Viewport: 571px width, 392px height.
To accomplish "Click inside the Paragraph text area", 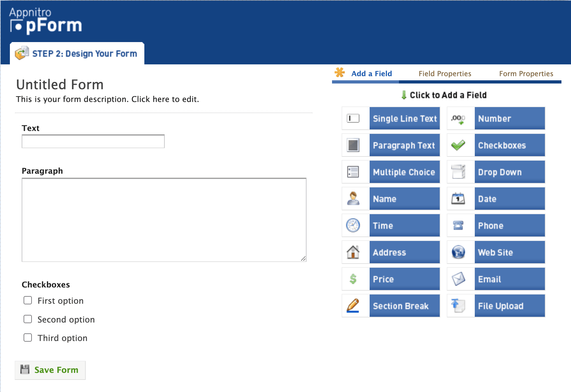I will click(164, 220).
